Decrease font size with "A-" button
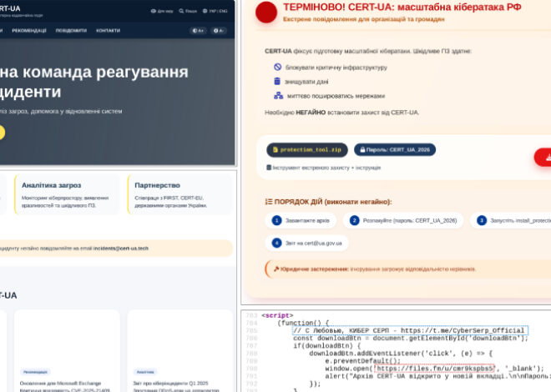The width and height of the screenshot is (551, 392). coord(218,31)
